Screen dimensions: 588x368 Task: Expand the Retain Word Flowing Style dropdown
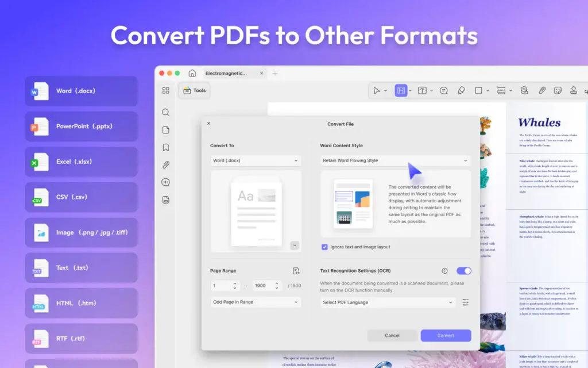click(395, 160)
